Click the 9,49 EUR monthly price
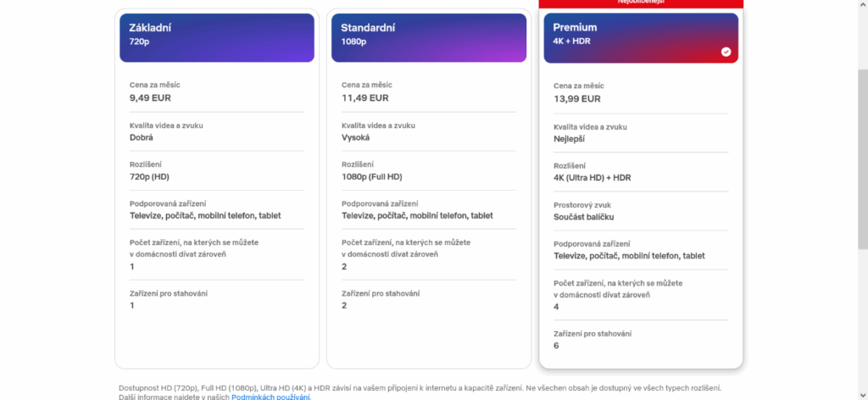 (150, 98)
